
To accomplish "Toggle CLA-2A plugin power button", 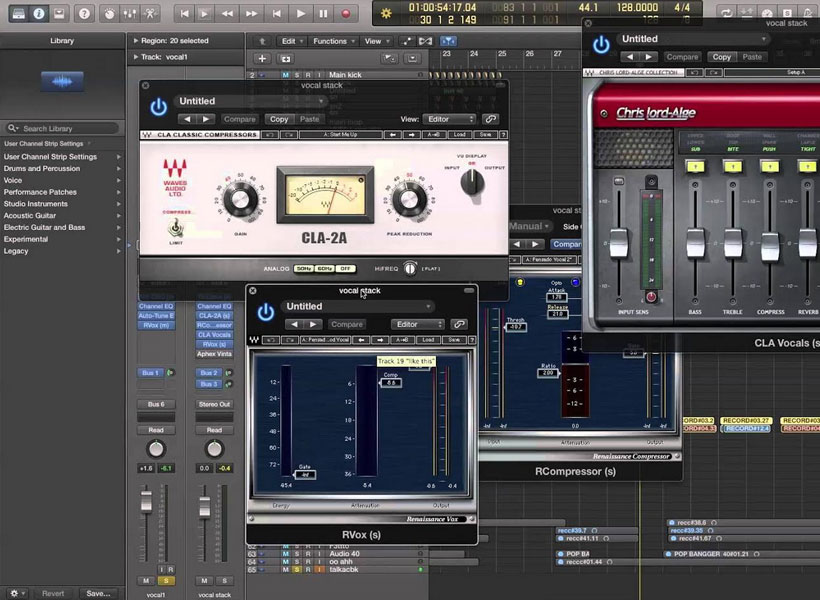I will (x=158, y=107).
